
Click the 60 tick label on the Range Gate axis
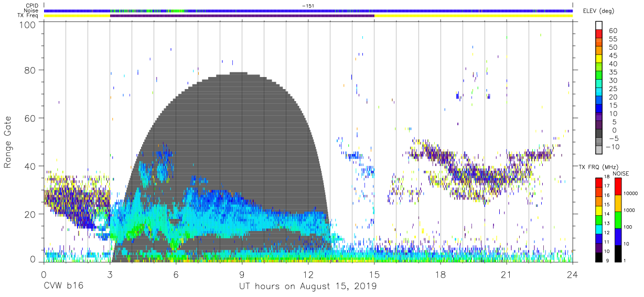30,118
